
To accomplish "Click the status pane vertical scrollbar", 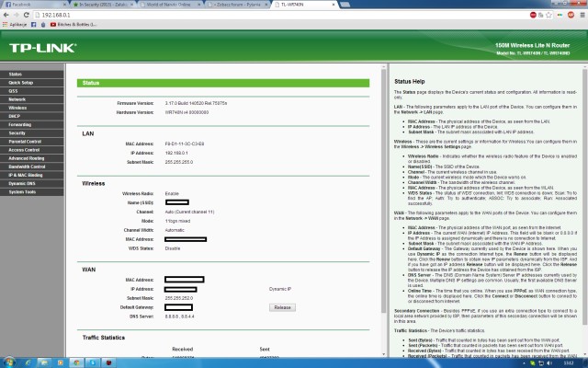I will click(x=384, y=191).
